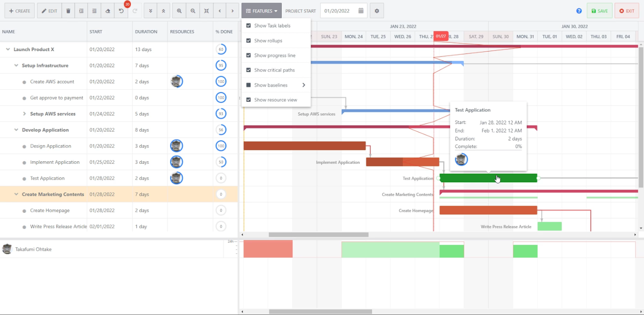Open the settings gear next to Project Start
Image resolution: width=644 pixels, height=315 pixels.
pos(376,10)
